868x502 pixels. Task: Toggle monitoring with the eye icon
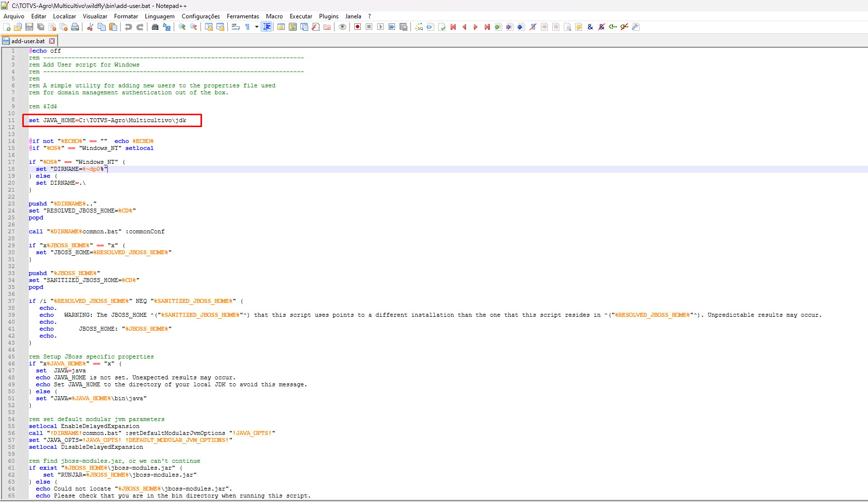click(x=342, y=27)
